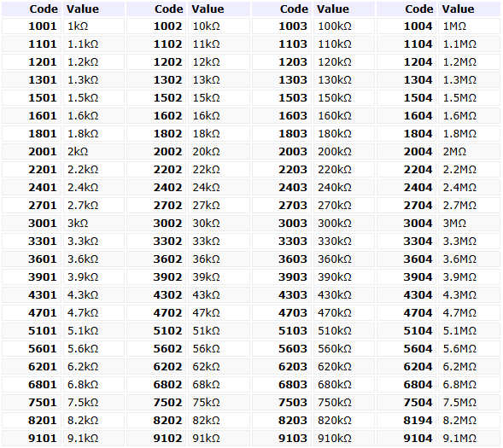Select code 2403
Screen dimensions: 503x448
(x=281, y=188)
